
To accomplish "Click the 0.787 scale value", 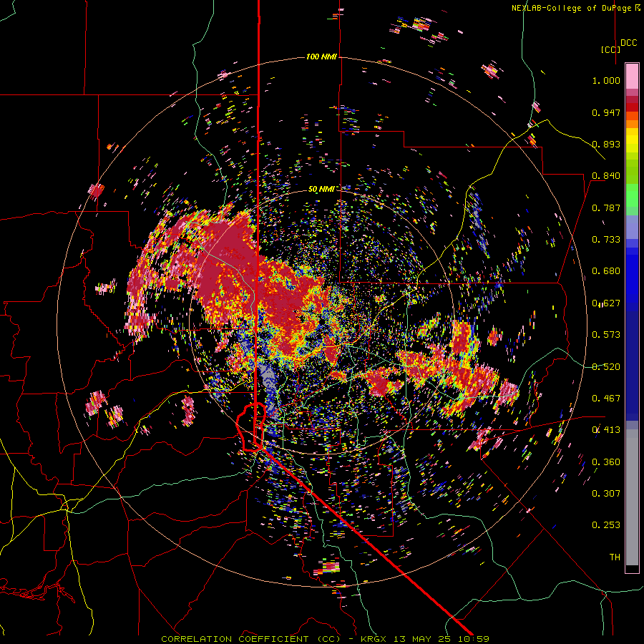I will pos(606,208).
